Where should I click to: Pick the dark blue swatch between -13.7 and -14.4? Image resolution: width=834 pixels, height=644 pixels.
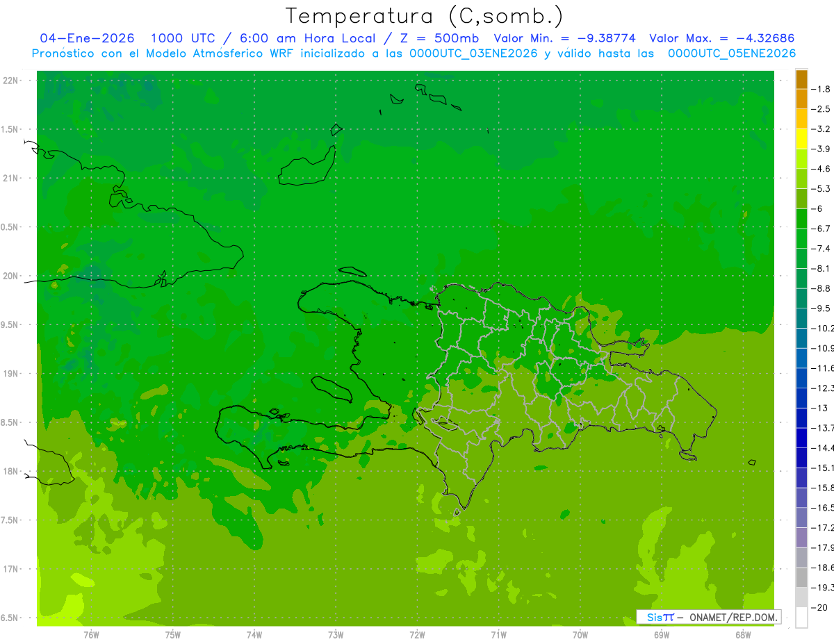tap(801, 438)
